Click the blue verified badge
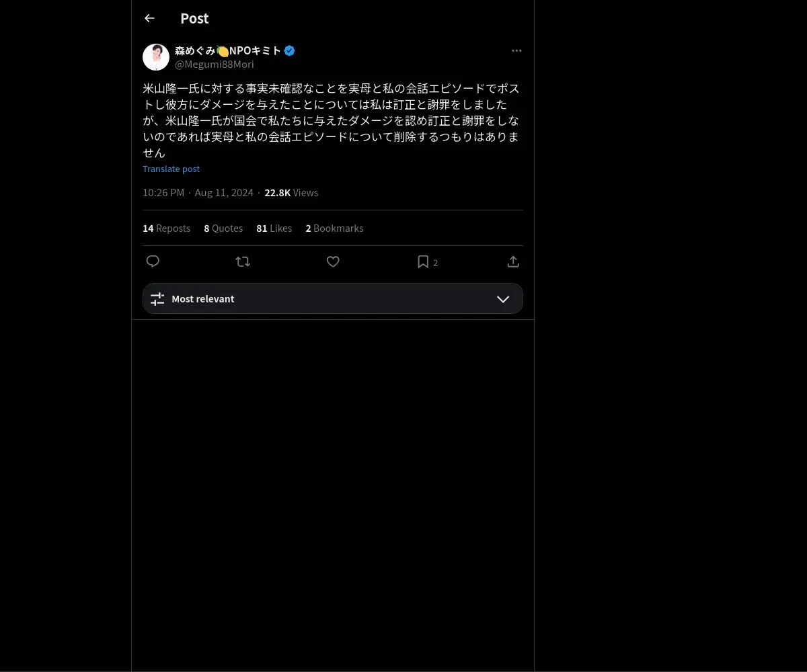This screenshot has width=807, height=672. tap(290, 50)
